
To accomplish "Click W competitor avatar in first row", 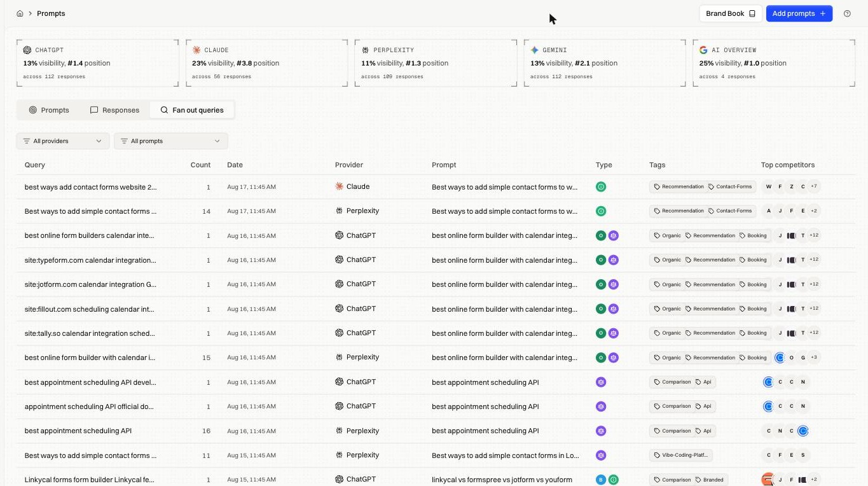I will (769, 187).
